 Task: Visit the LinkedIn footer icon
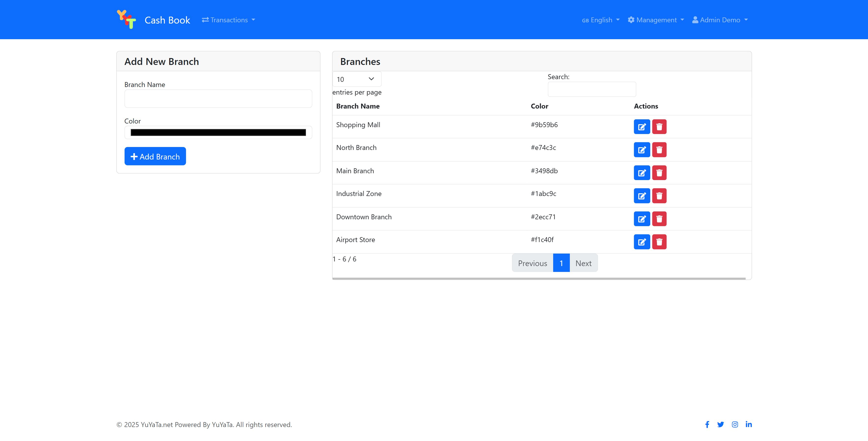pos(749,425)
